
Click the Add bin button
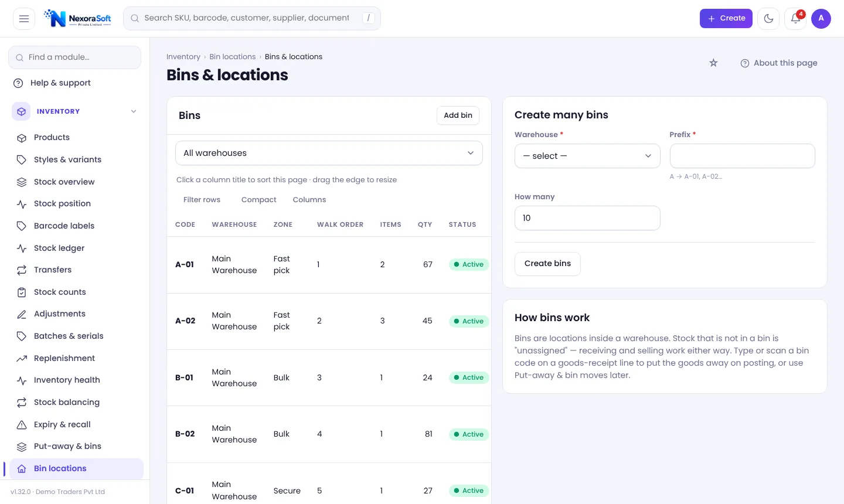coord(458,115)
